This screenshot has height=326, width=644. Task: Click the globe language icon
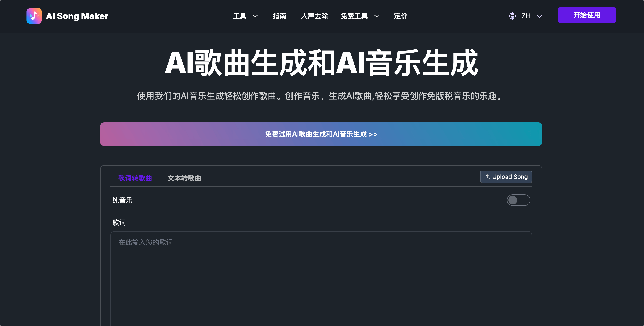512,16
